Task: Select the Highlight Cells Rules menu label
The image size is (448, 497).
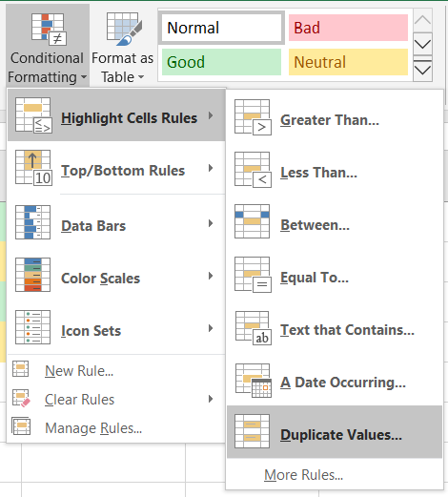Action: (129, 118)
